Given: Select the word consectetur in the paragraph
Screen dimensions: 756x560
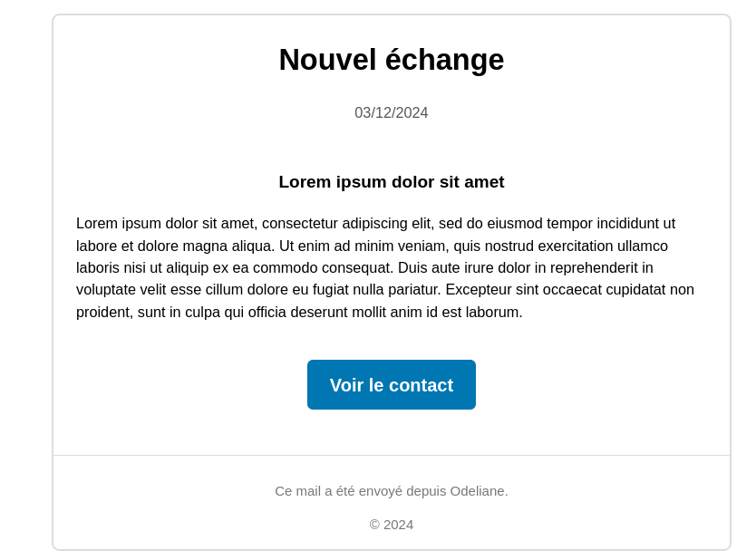Looking at the screenshot, I should click(299, 223).
